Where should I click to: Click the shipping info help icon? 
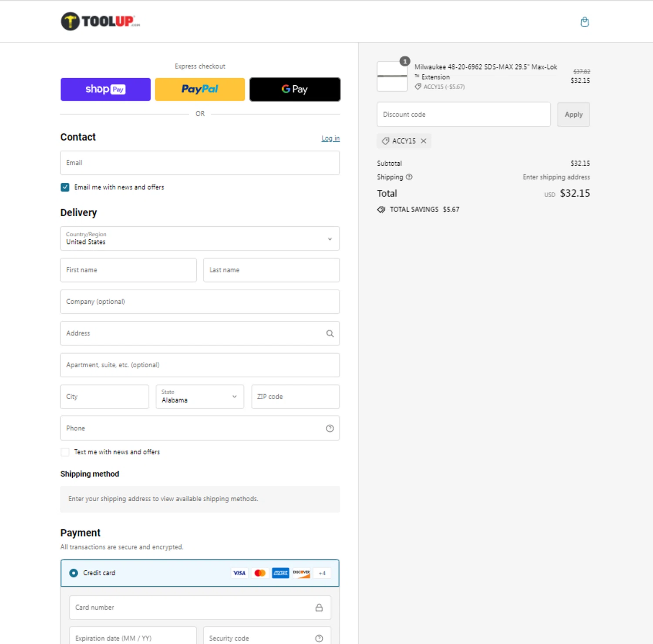(409, 177)
